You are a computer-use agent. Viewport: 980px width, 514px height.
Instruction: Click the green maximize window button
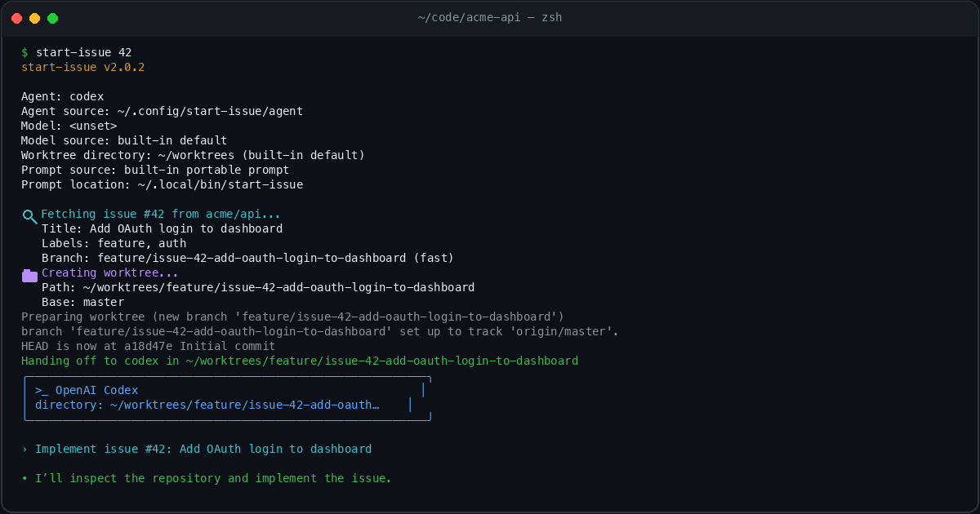coord(52,17)
